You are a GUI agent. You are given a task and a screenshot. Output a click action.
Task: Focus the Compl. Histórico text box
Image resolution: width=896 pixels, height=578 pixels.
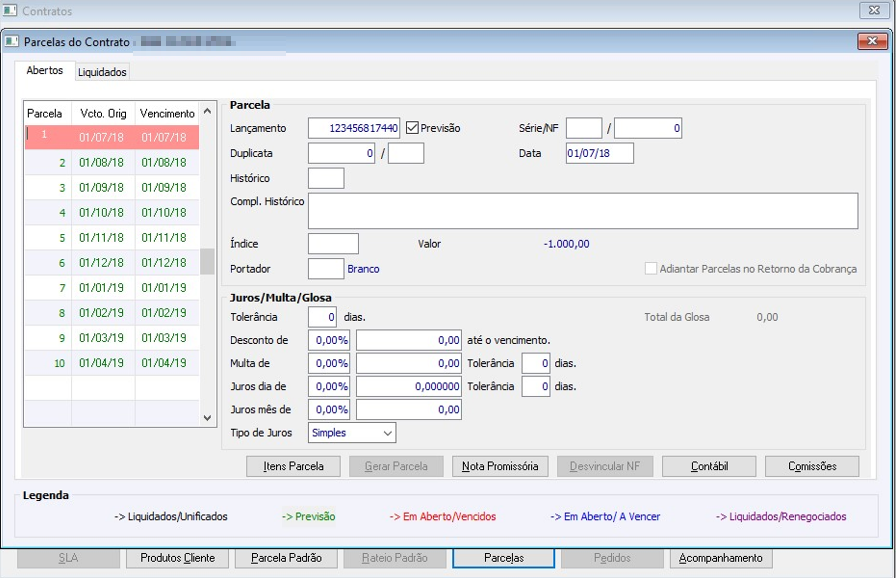pos(582,211)
